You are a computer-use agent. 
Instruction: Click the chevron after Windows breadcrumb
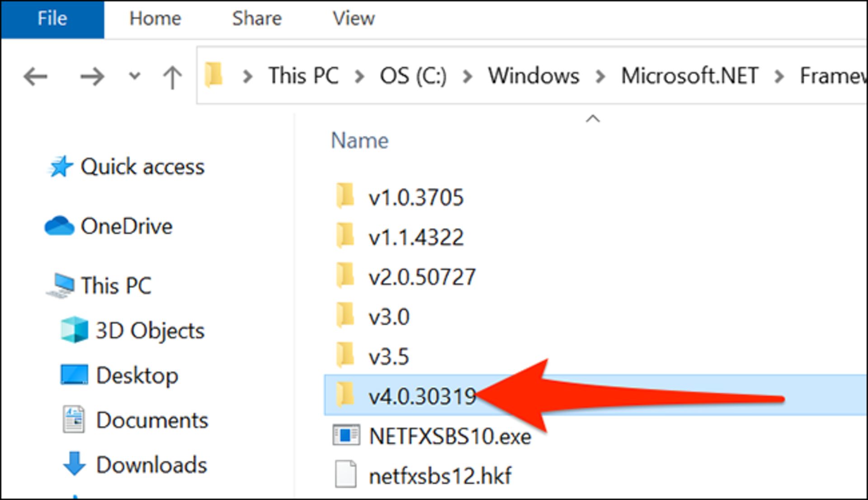600,76
